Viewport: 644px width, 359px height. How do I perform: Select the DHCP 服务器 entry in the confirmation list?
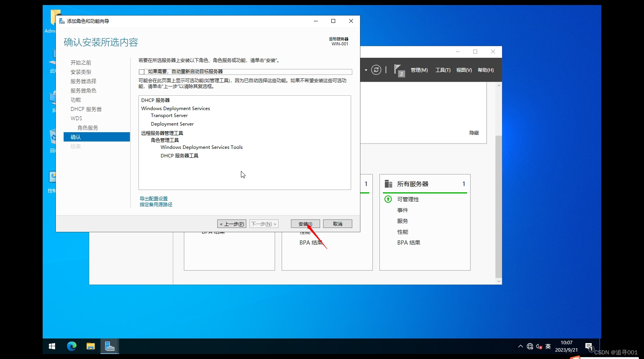[156, 100]
